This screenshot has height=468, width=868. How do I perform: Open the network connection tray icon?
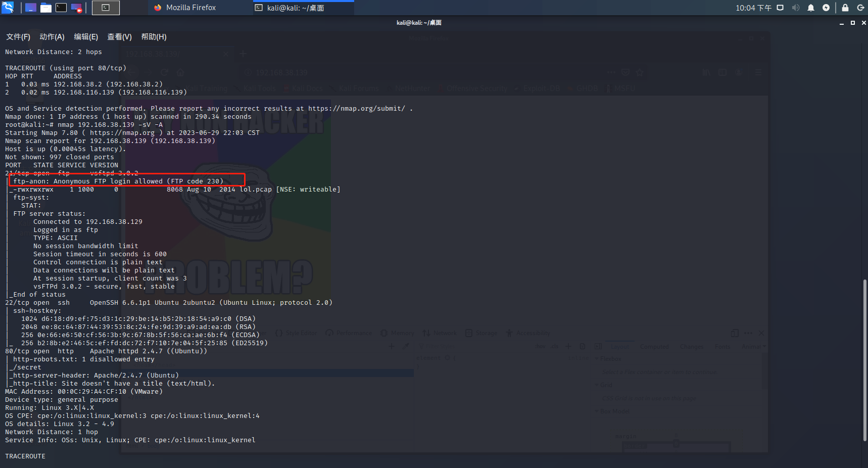pyautogui.click(x=780, y=8)
